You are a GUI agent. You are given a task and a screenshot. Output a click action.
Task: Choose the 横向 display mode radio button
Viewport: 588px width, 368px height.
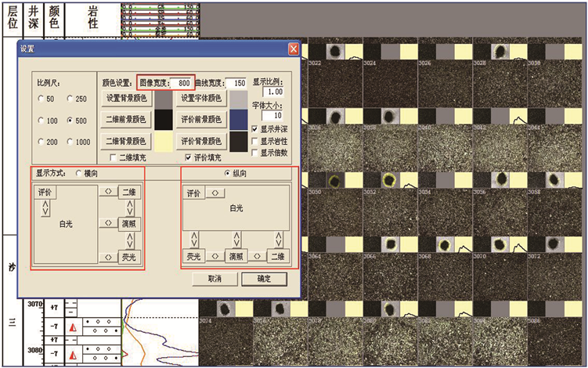click(78, 172)
